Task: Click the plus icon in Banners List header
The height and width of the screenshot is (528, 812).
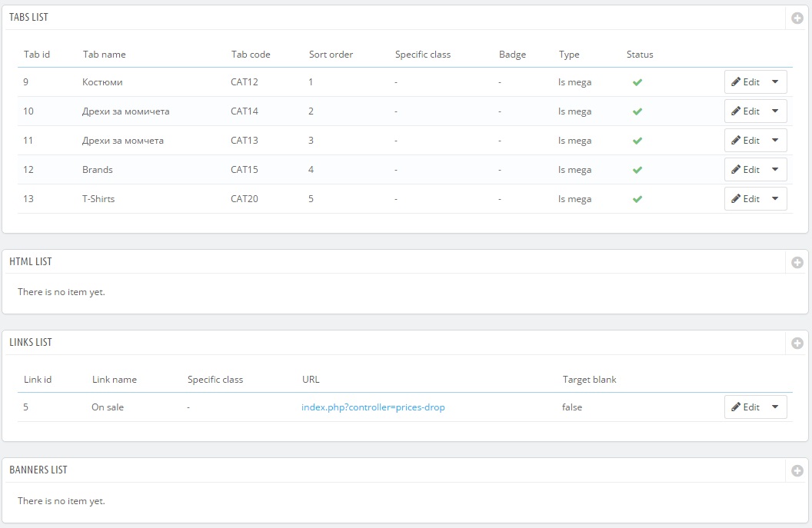Action: tap(797, 470)
